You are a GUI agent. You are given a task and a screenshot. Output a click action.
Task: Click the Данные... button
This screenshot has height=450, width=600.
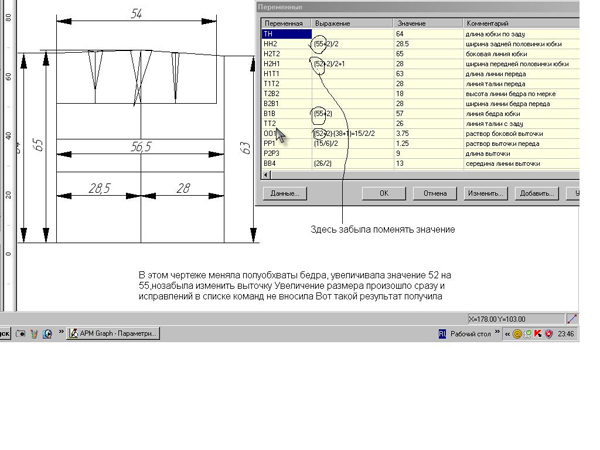pyautogui.click(x=285, y=193)
